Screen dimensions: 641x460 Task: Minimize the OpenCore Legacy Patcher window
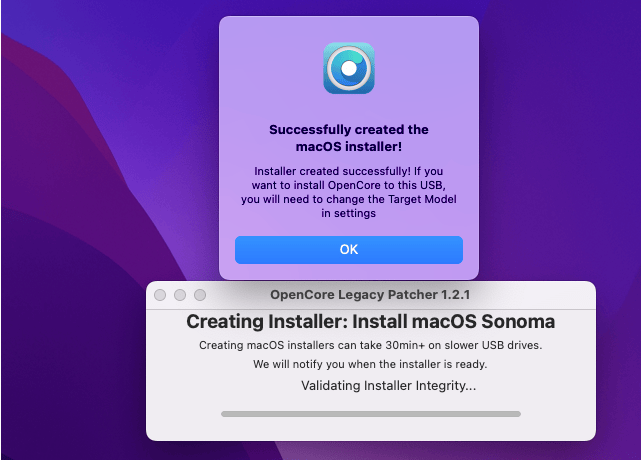click(x=180, y=295)
